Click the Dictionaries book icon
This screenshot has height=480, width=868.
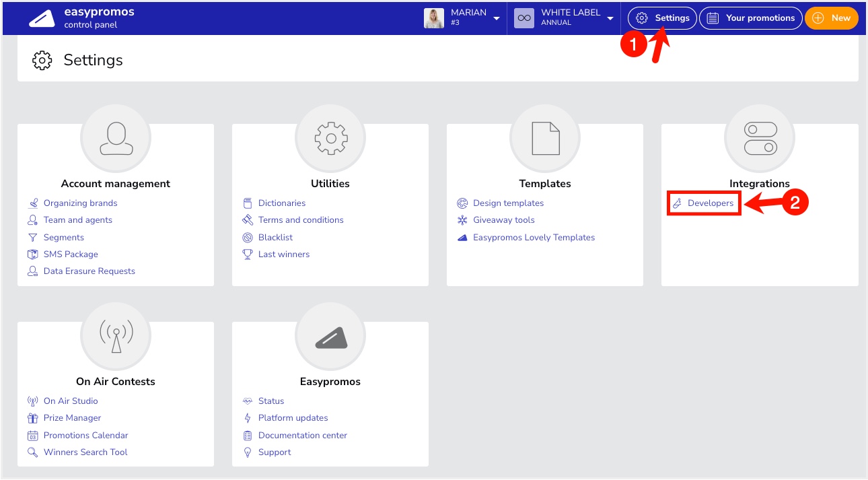tap(247, 203)
